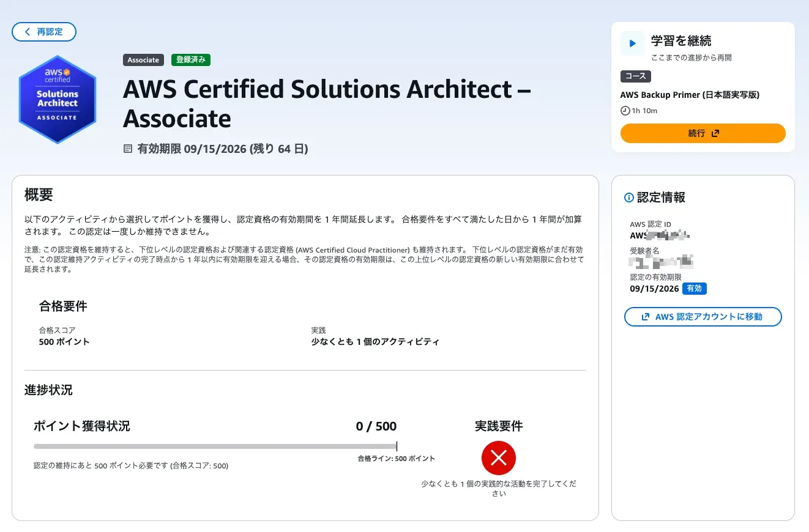The image size is (809, 532).
Task: Open the AWS Backup Primer course title
Action: point(690,95)
